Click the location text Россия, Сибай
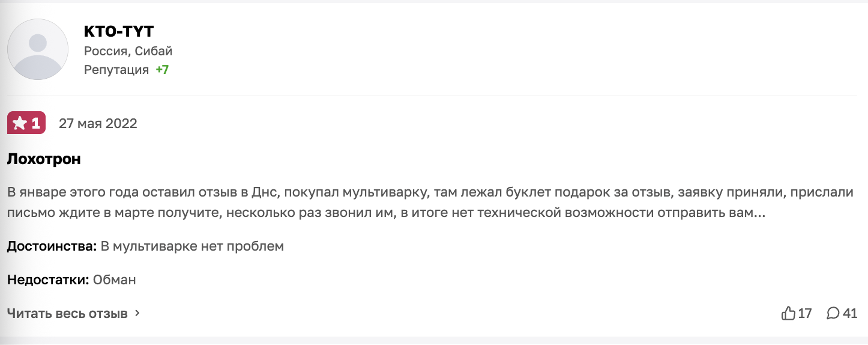This screenshot has width=868, height=345. point(128,51)
